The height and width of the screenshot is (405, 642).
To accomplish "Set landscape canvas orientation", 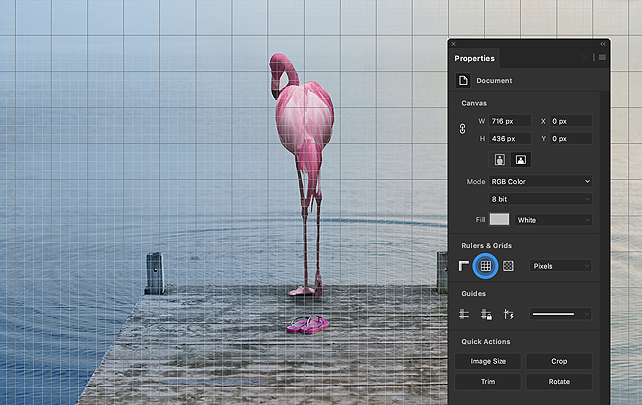I will [x=521, y=159].
